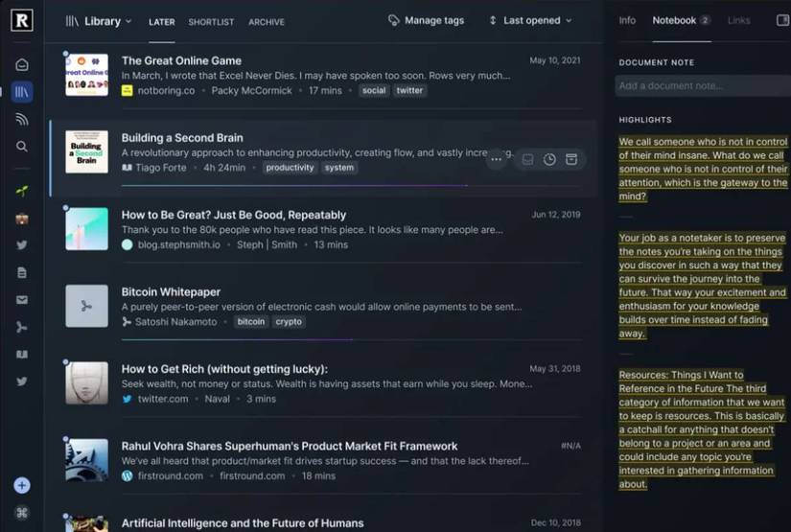Click clock icon on Building a Second Brain

pos(549,159)
